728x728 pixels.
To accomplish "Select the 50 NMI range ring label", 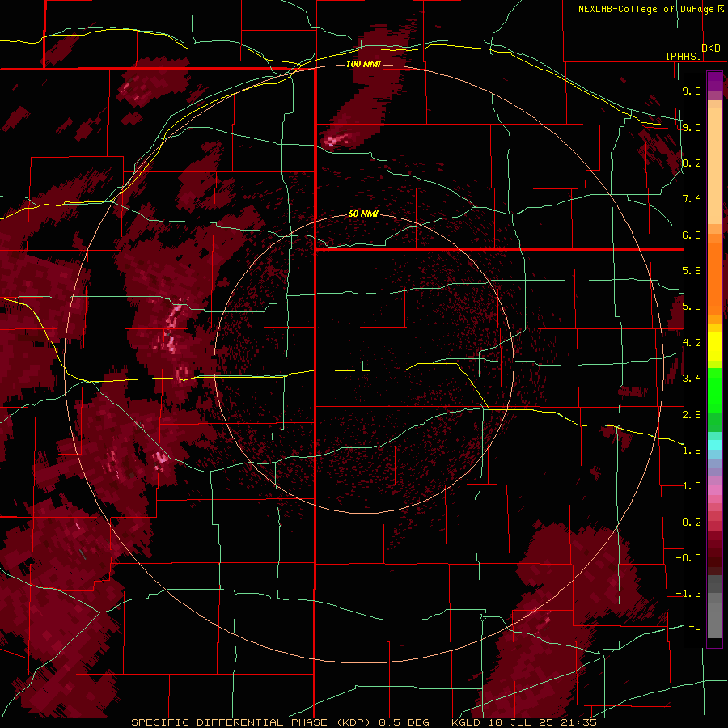I will click(363, 214).
